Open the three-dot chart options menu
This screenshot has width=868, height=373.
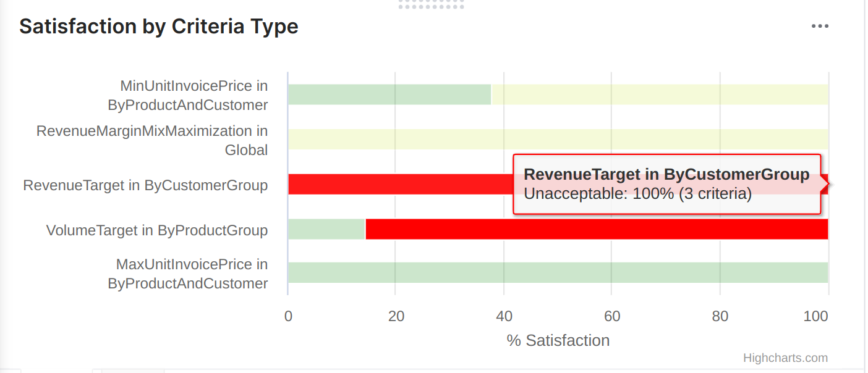pos(820,26)
